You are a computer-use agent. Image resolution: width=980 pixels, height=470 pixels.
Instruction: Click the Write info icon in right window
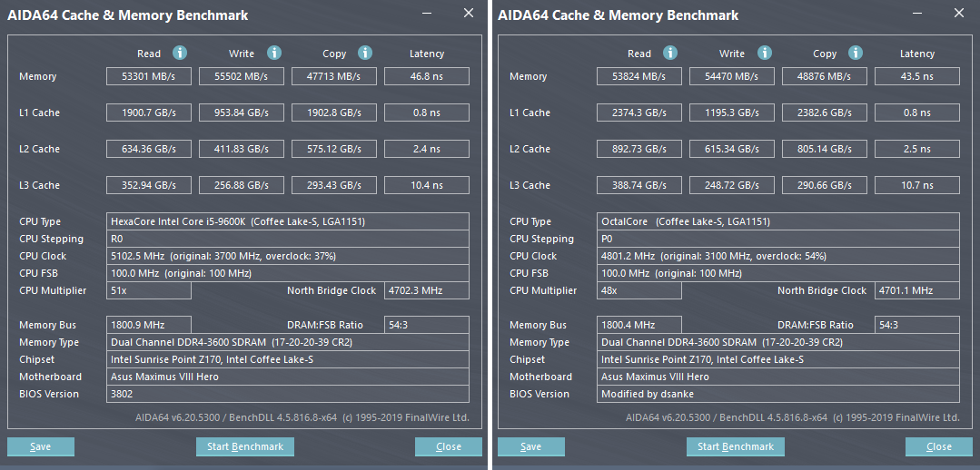(765, 54)
